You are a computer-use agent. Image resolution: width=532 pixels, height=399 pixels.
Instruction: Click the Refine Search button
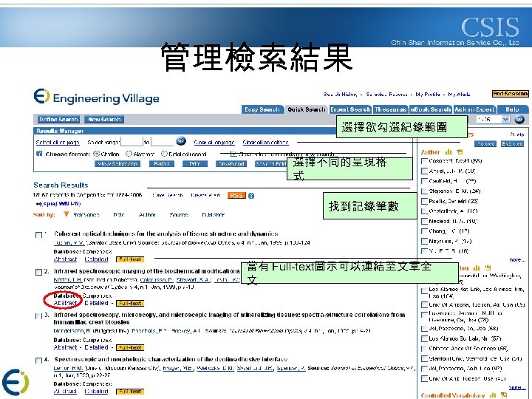[x=58, y=120]
